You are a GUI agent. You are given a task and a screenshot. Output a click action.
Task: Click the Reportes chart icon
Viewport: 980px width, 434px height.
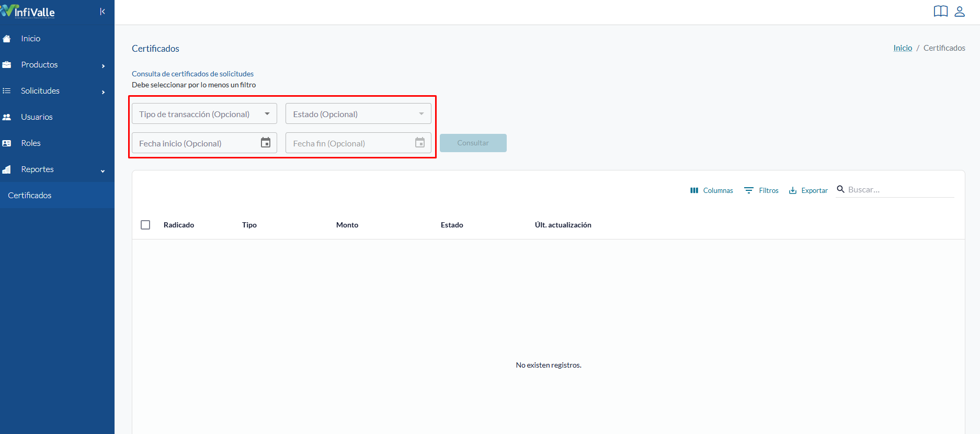(x=7, y=169)
